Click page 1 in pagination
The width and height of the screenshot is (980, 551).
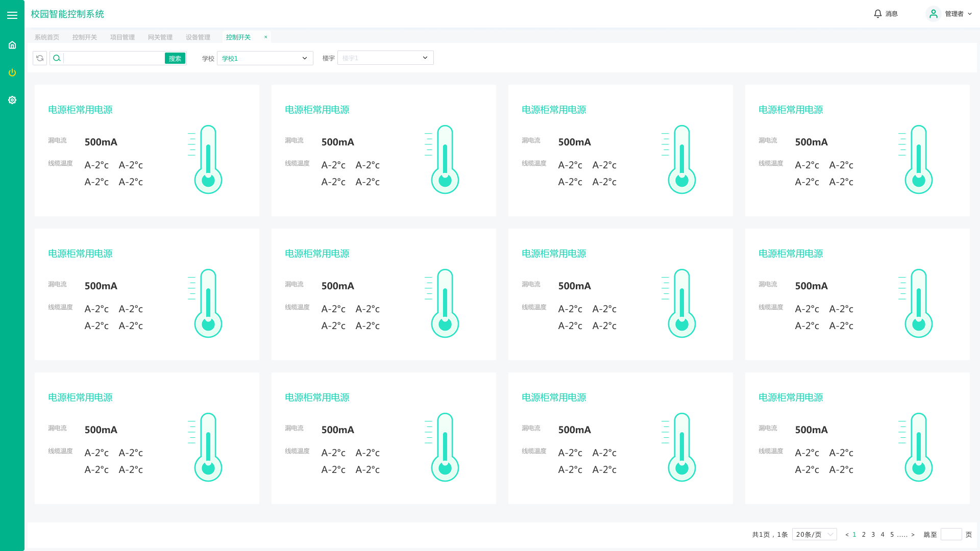pyautogui.click(x=854, y=535)
